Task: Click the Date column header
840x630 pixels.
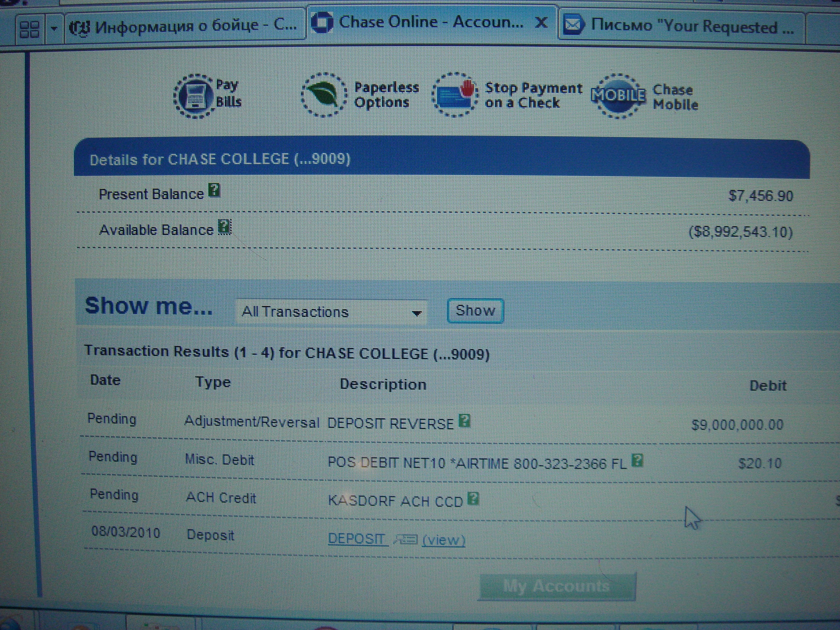Action: tap(105, 380)
